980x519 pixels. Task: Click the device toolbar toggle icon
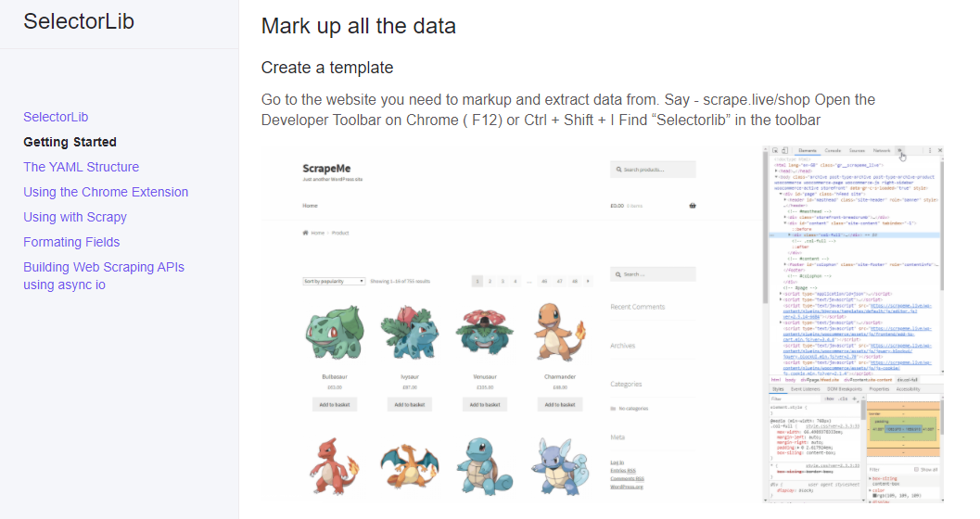pyautogui.click(x=784, y=150)
